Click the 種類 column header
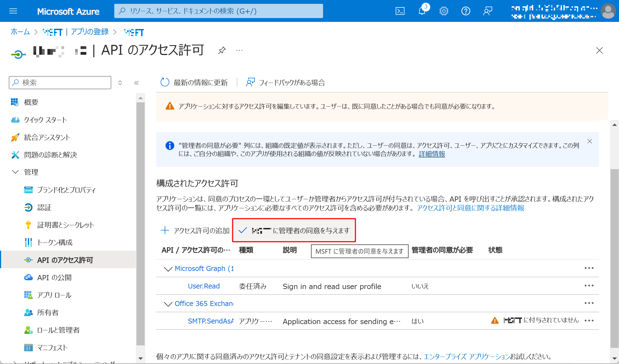The height and width of the screenshot is (364, 619). coord(246,250)
